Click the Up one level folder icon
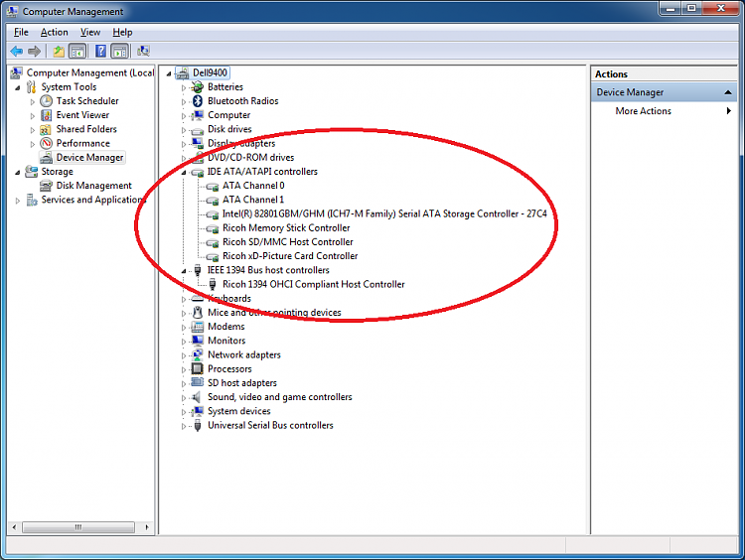Screen dimensions: 745x560 59,51
